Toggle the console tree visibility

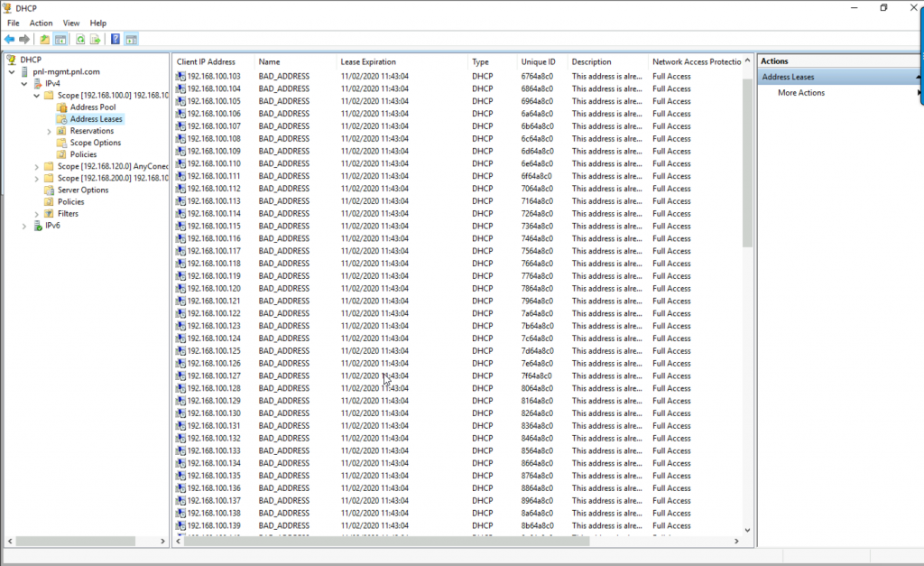(x=60, y=39)
